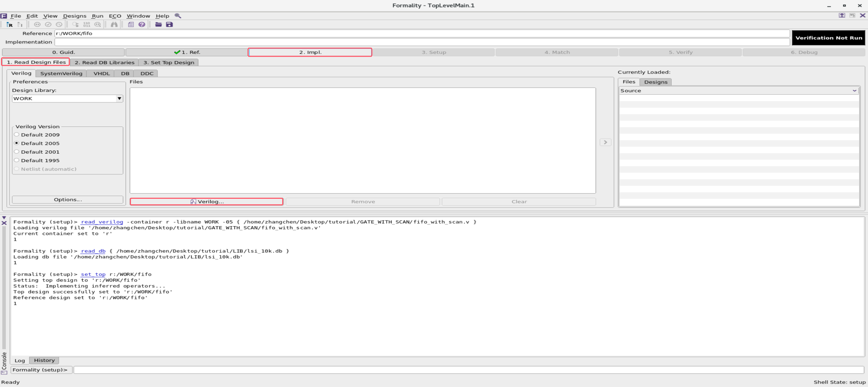
Task: Click the Verilog... file selection button
Action: [206, 201]
